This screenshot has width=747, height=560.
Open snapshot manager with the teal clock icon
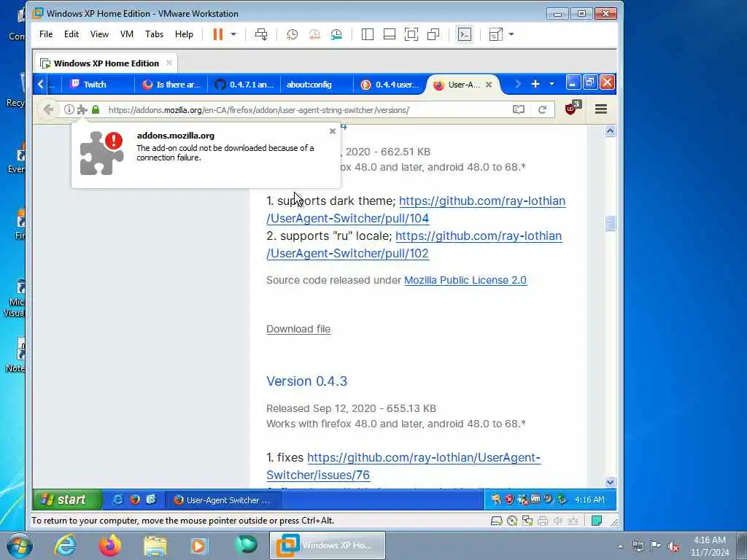point(336,34)
